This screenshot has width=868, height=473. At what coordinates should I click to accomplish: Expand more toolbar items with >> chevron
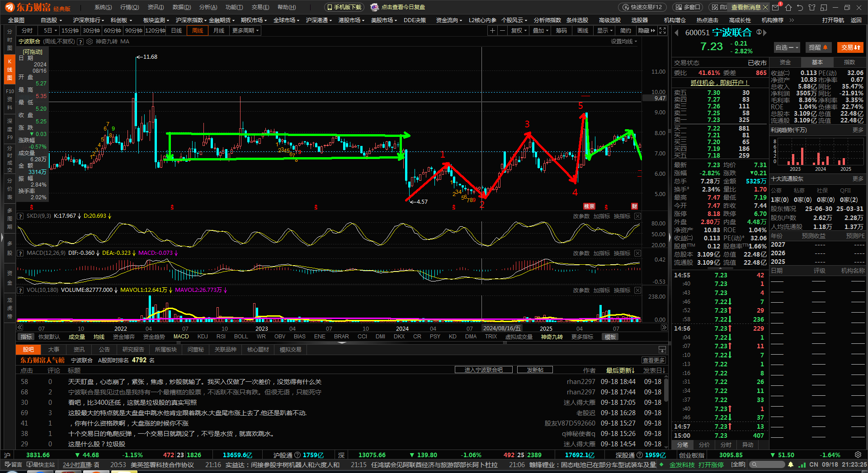(792, 20)
